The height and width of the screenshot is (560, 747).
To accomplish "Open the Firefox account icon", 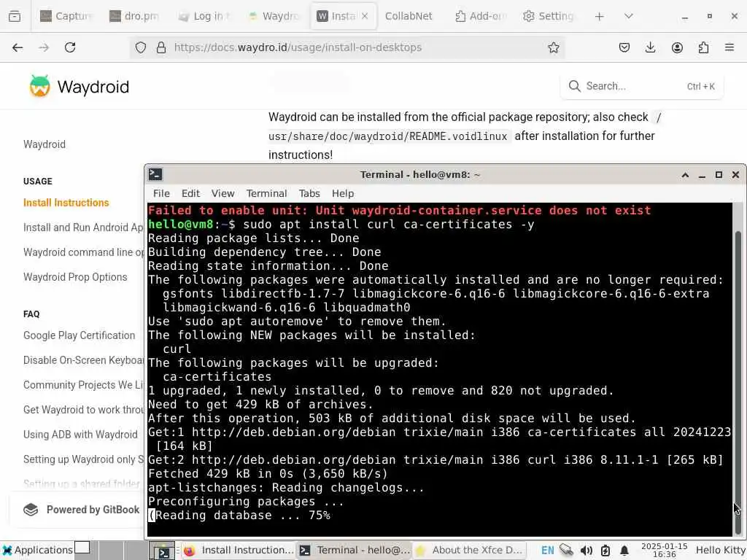I will click(x=677, y=47).
